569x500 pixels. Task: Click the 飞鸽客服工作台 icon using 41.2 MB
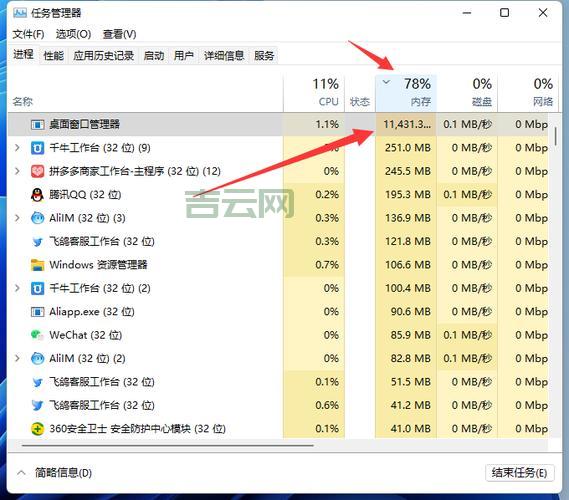click(37, 405)
